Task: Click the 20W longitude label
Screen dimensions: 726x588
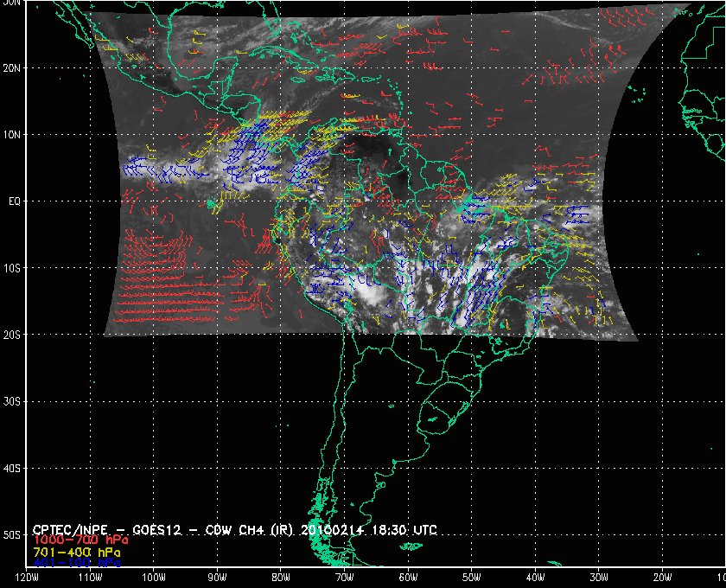Action: [x=662, y=578]
